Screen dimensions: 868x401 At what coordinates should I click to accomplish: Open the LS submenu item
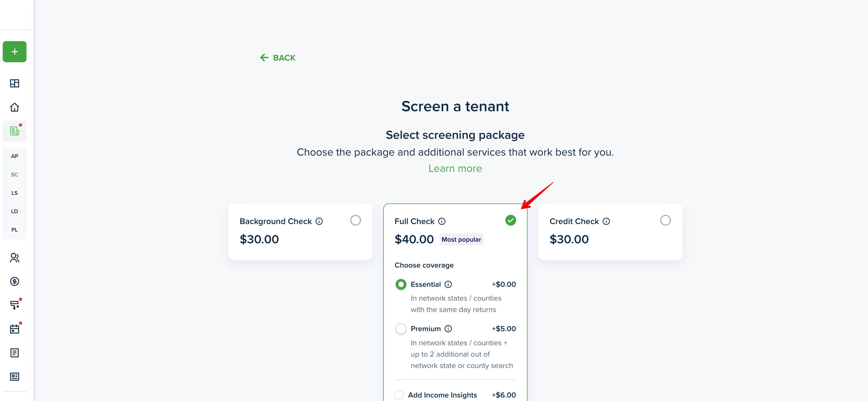point(15,193)
